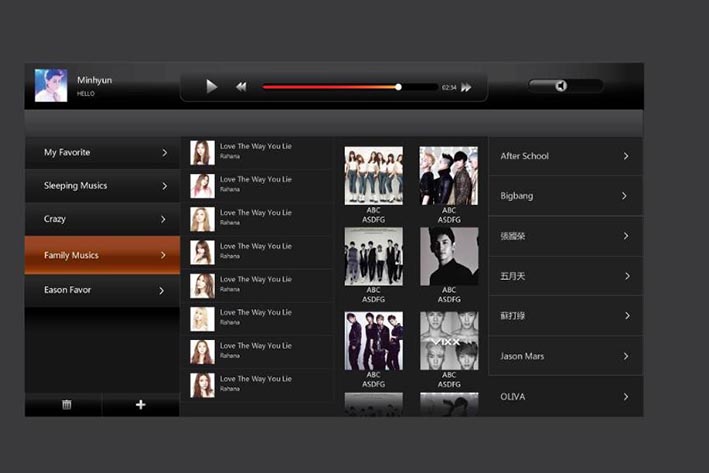Image resolution: width=709 pixels, height=473 pixels.
Task: Click the fast-forward double-arrow icon
Action: point(466,87)
